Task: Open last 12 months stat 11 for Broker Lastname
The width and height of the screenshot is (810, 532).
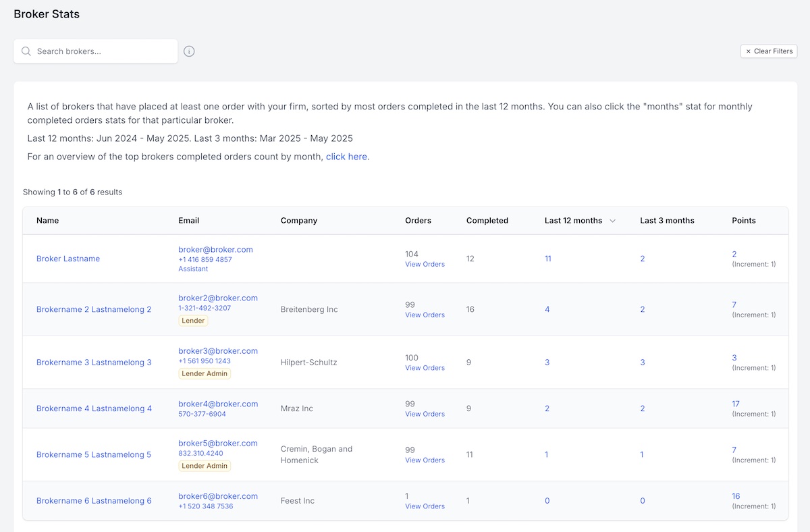Action: (548, 259)
